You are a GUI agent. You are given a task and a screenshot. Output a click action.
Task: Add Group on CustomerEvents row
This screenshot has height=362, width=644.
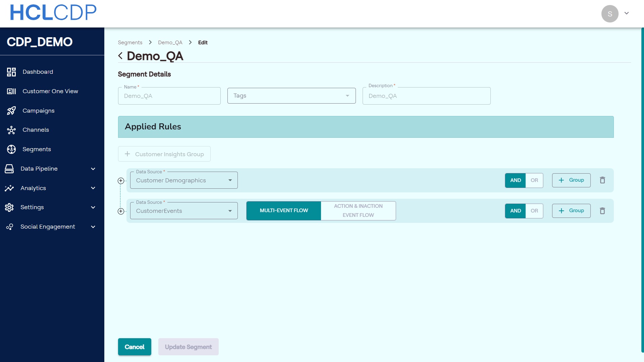pyautogui.click(x=571, y=211)
